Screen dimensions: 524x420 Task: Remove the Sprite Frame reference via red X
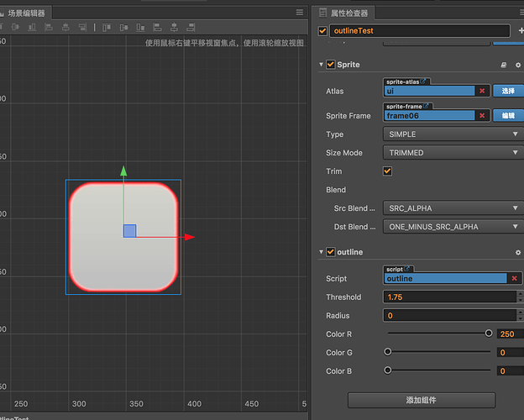(x=482, y=116)
